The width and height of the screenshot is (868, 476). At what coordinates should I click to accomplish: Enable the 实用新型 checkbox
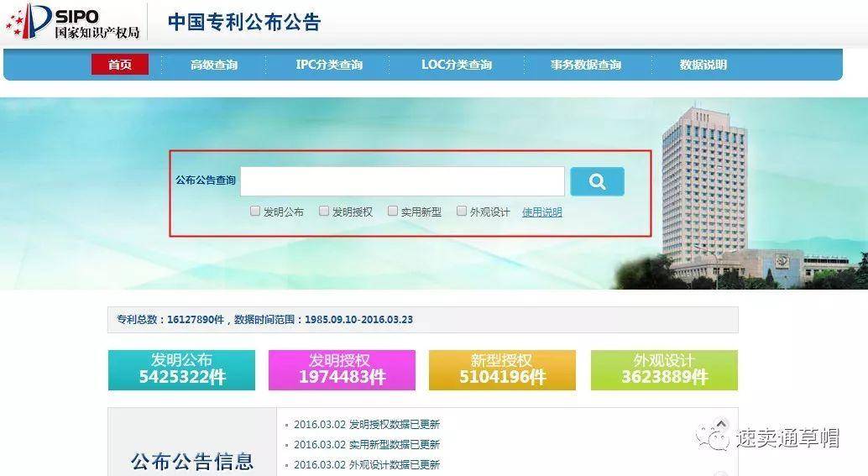click(x=393, y=211)
